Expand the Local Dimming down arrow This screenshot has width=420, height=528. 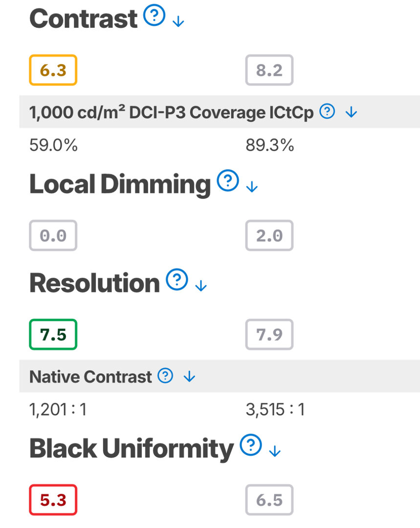[251, 187]
